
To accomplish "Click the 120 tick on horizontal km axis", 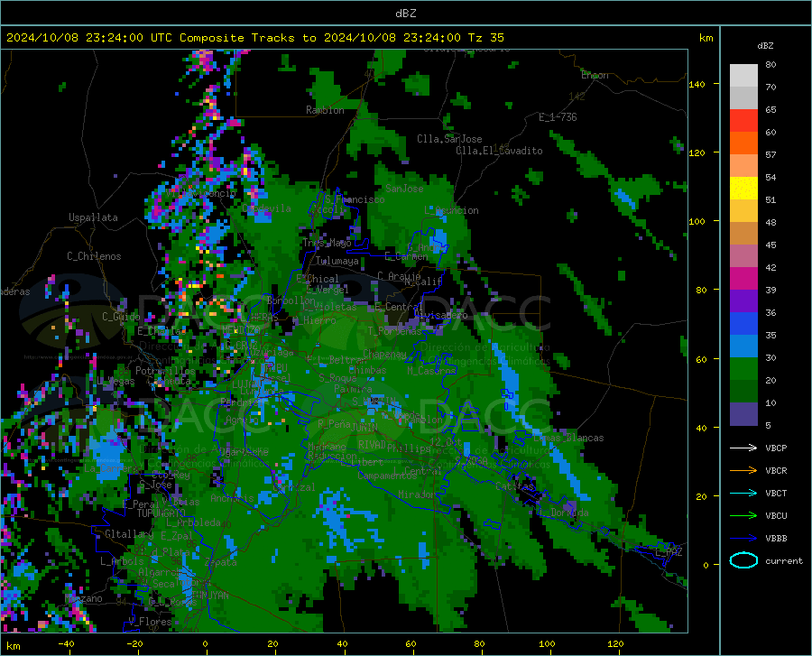I will 615,643.
